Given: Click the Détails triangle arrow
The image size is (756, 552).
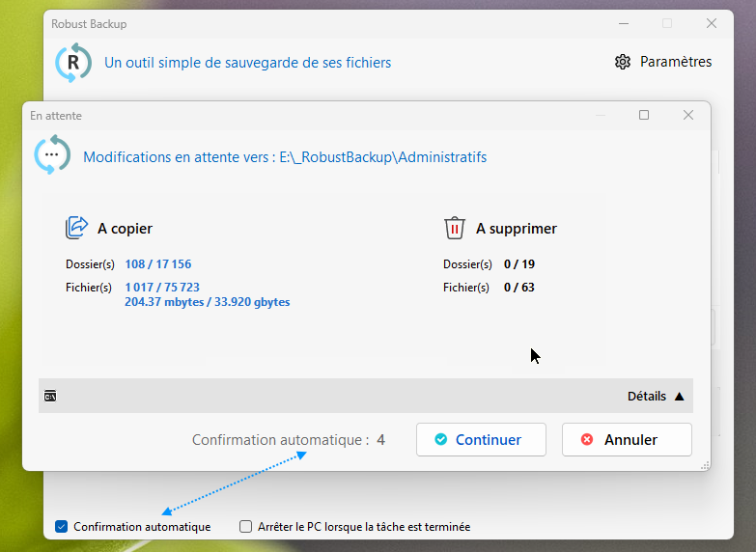Looking at the screenshot, I should pos(680,397).
